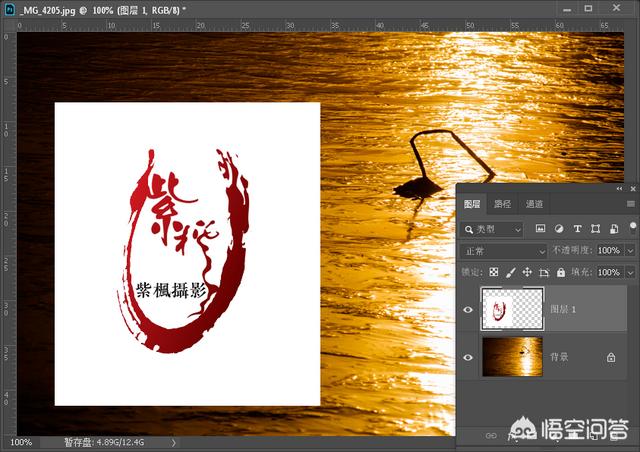Click the lock all padlock icon

561,272
